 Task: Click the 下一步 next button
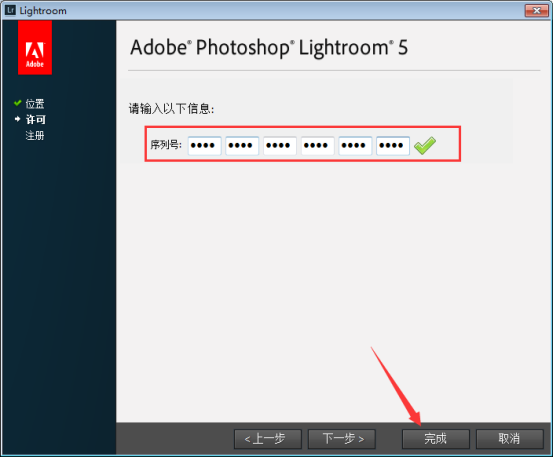click(342, 439)
